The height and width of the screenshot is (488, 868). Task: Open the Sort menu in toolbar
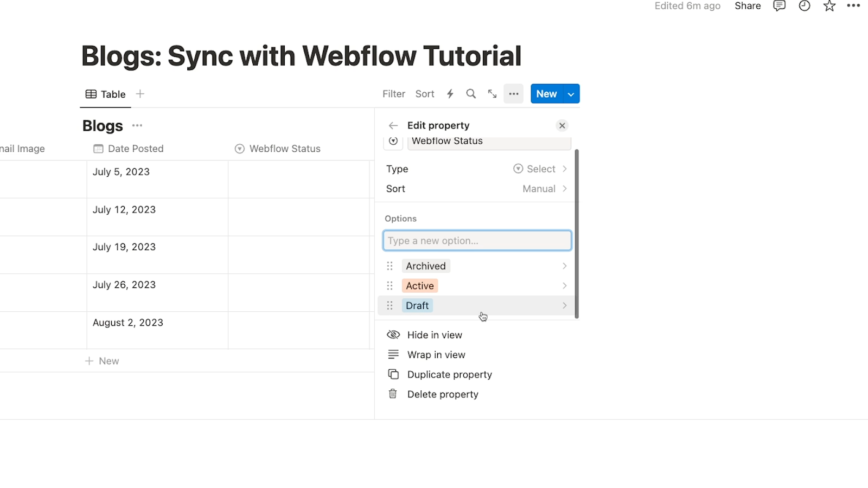(x=425, y=94)
